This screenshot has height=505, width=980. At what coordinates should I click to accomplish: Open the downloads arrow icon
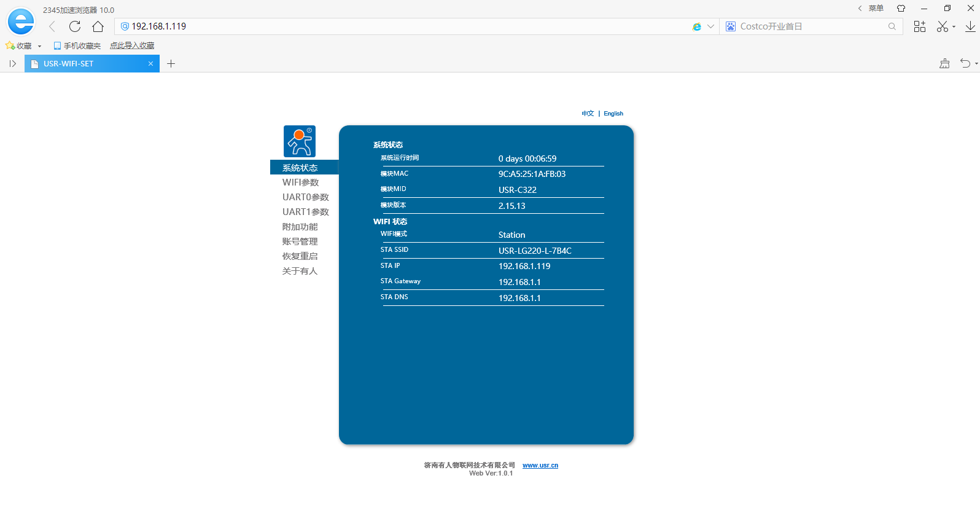[970, 26]
